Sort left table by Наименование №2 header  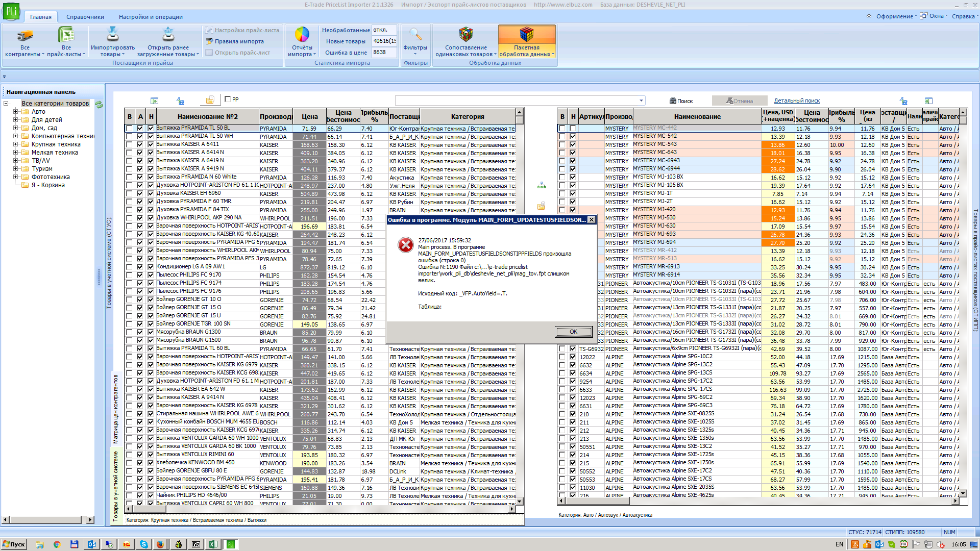click(x=208, y=116)
